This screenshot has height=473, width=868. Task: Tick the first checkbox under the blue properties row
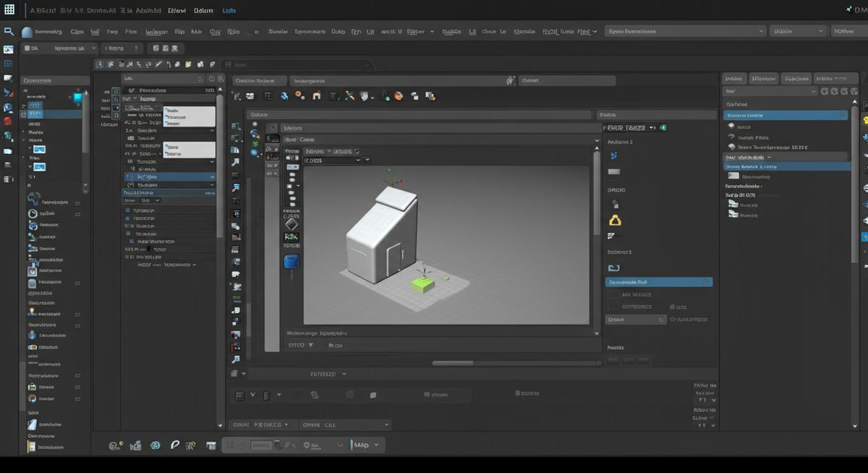coord(614,295)
